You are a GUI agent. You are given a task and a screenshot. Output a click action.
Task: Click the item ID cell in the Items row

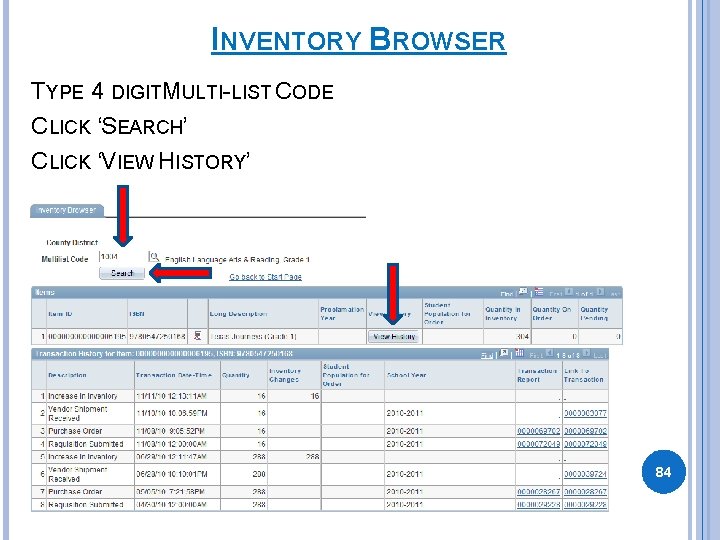tap(87, 337)
